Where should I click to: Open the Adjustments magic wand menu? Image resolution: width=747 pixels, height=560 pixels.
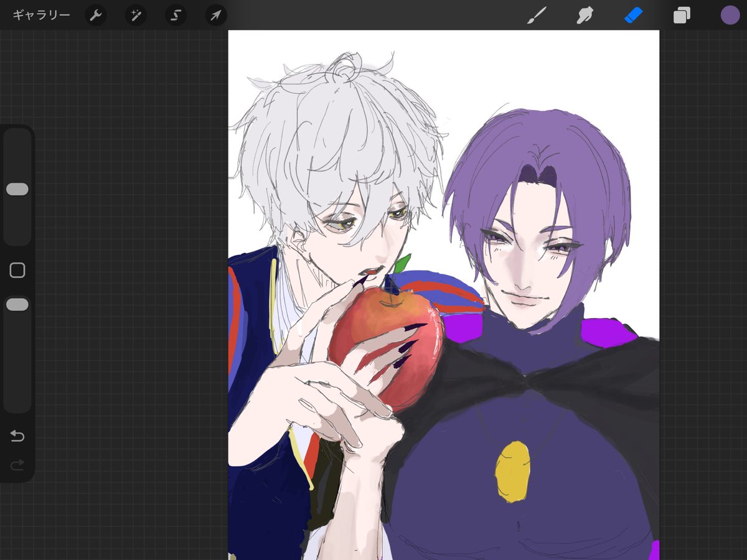[136, 15]
